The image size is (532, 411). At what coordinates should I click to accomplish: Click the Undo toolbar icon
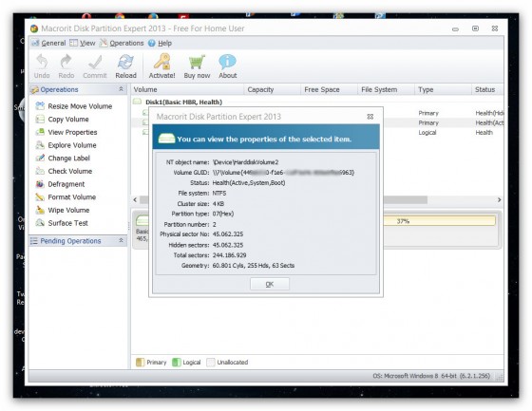(x=42, y=62)
